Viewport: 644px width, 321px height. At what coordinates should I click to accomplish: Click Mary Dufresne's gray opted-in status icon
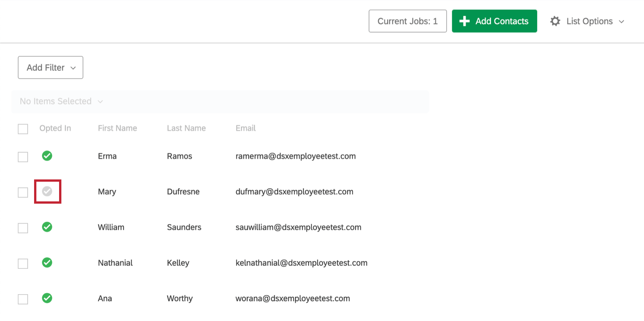point(47,192)
